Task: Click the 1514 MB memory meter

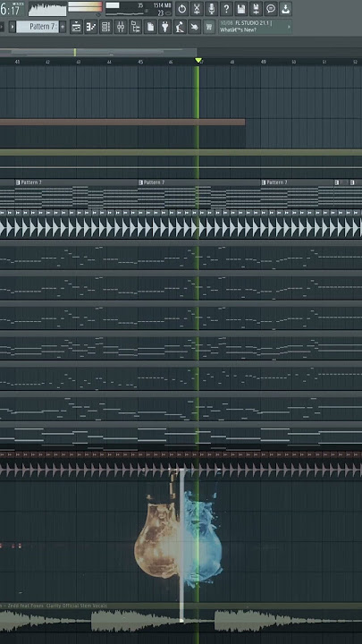Action: (x=163, y=5)
